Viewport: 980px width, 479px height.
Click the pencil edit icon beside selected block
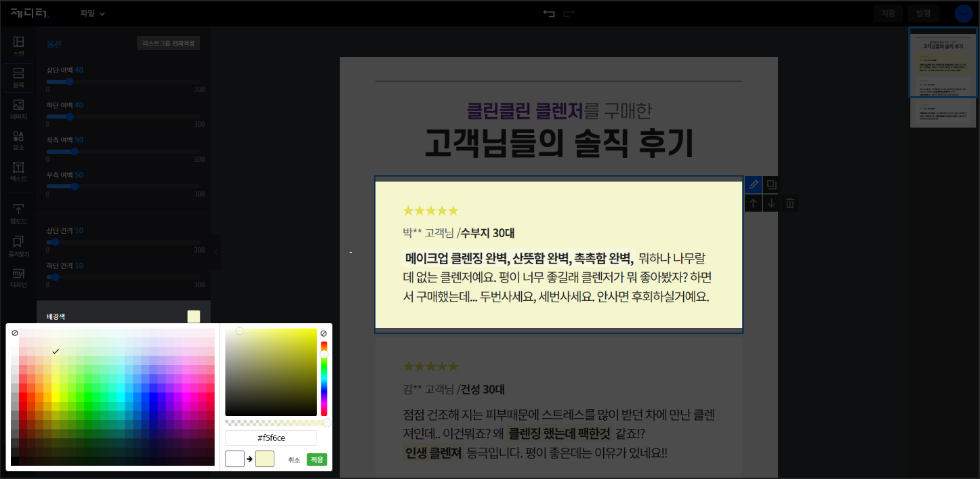coord(754,185)
